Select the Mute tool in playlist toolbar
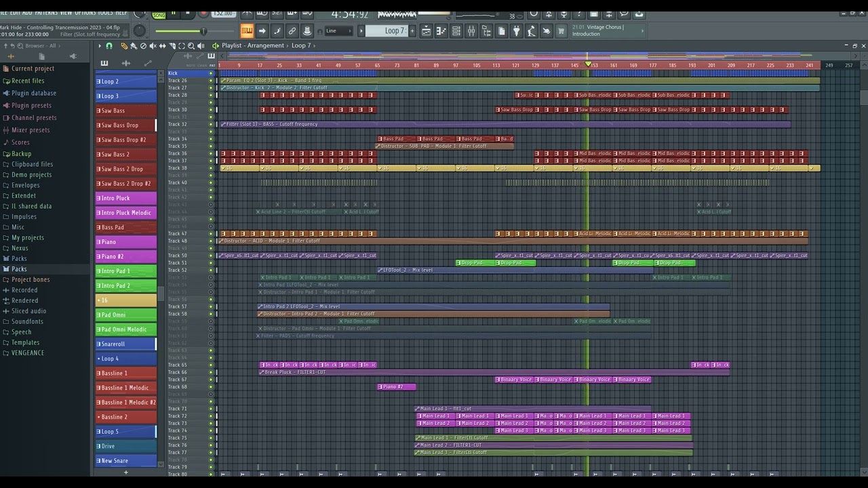 (153, 46)
